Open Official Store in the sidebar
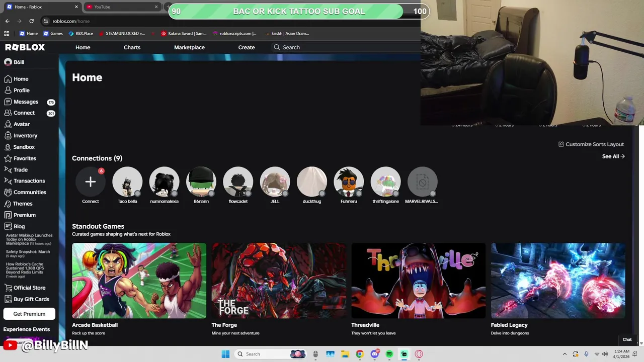The image size is (644, 362). coord(25,288)
